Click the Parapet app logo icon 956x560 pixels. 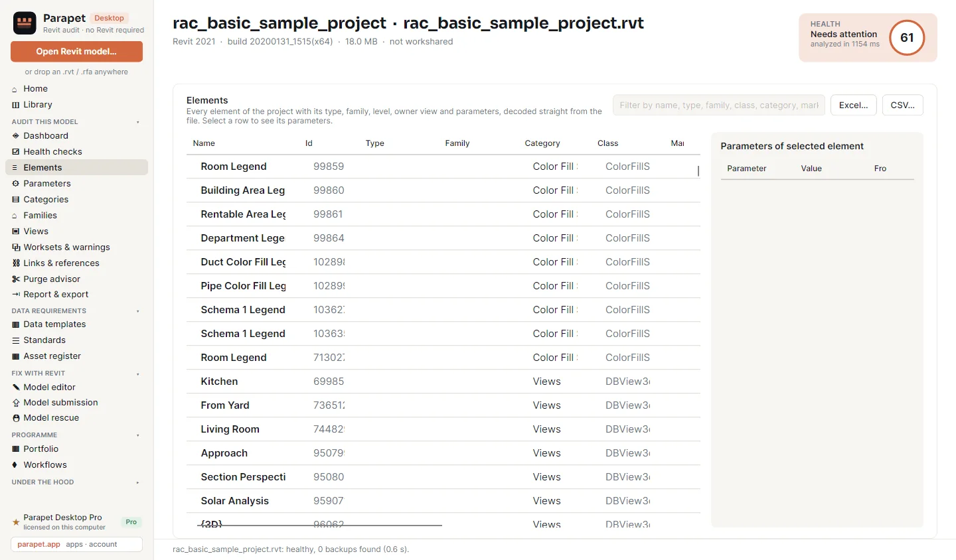pos(25,23)
